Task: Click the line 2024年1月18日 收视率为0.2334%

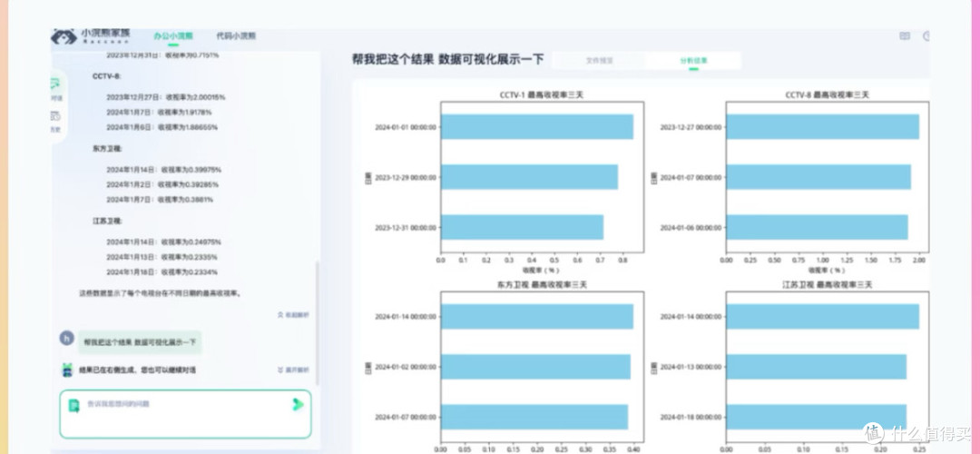Action: click(x=162, y=272)
